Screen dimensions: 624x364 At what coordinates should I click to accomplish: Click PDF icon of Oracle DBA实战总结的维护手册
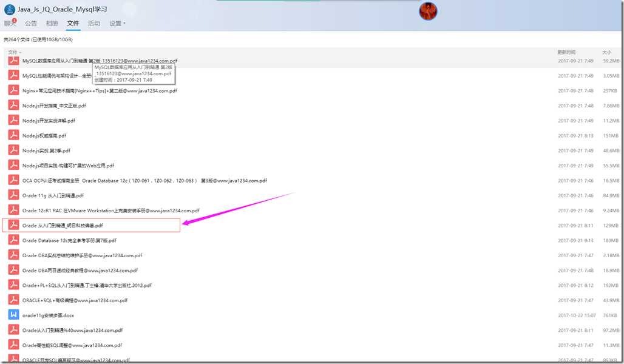(x=13, y=255)
